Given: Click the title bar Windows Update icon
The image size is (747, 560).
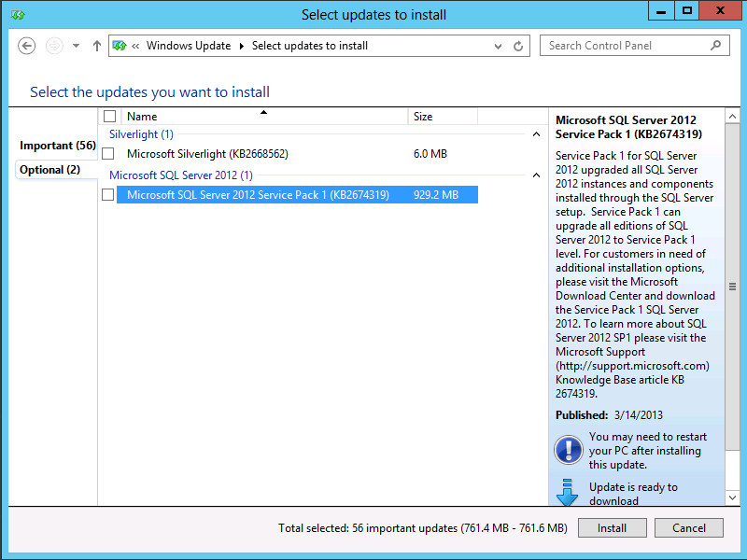Looking at the screenshot, I should click(x=18, y=15).
